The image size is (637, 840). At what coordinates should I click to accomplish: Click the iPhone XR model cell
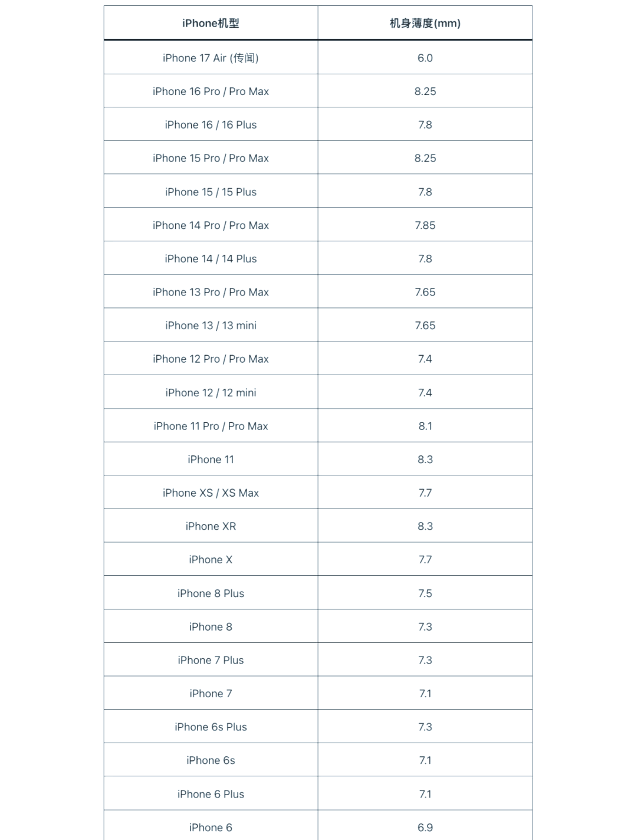point(211,526)
